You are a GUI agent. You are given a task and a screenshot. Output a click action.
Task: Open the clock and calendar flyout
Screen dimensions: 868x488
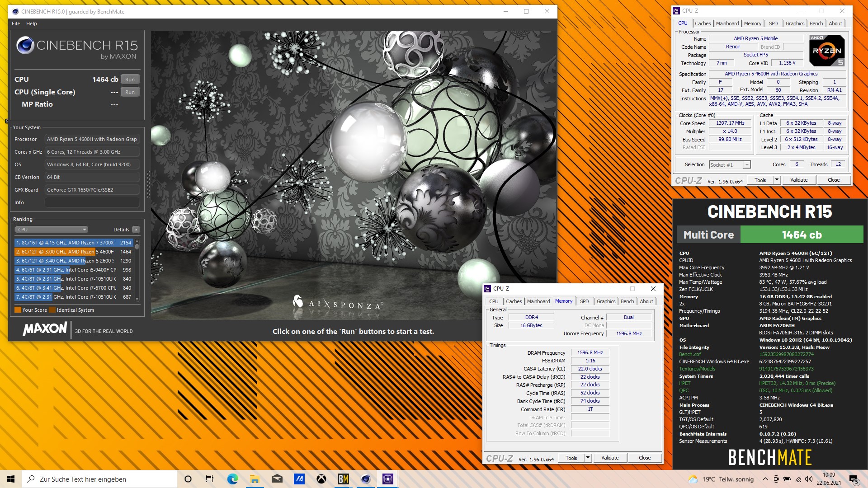point(829,479)
